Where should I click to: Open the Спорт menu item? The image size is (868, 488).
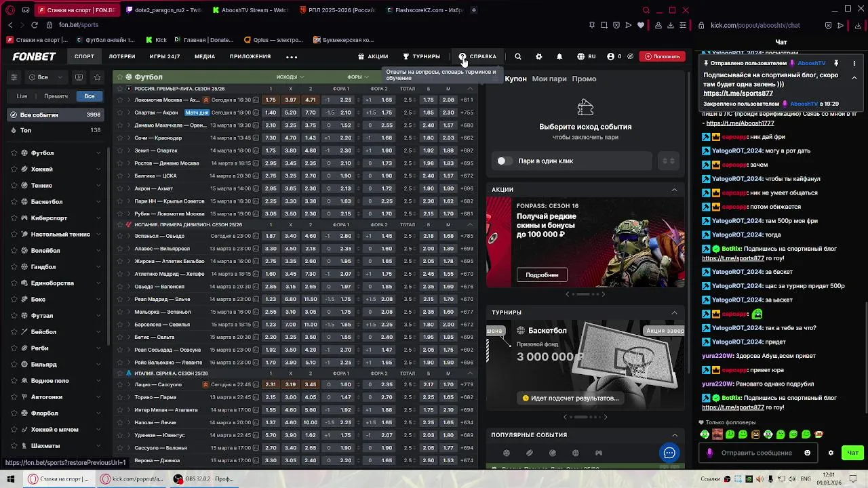84,56
